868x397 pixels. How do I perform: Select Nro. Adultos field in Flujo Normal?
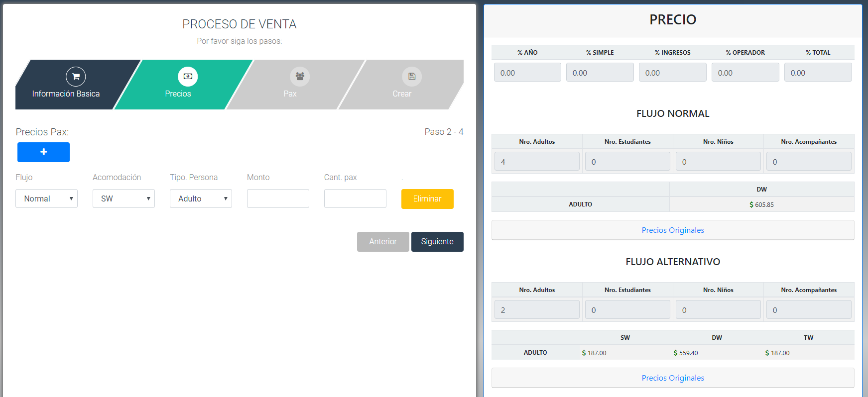click(x=537, y=162)
